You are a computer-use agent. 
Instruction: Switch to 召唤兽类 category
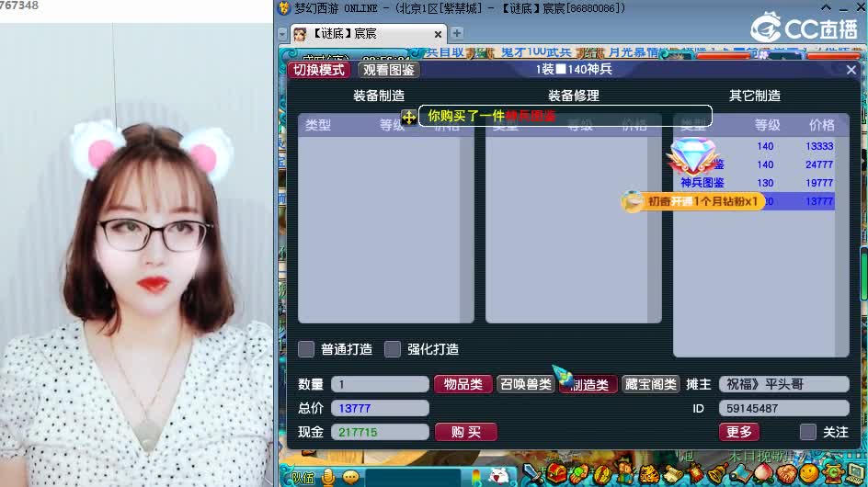(525, 384)
